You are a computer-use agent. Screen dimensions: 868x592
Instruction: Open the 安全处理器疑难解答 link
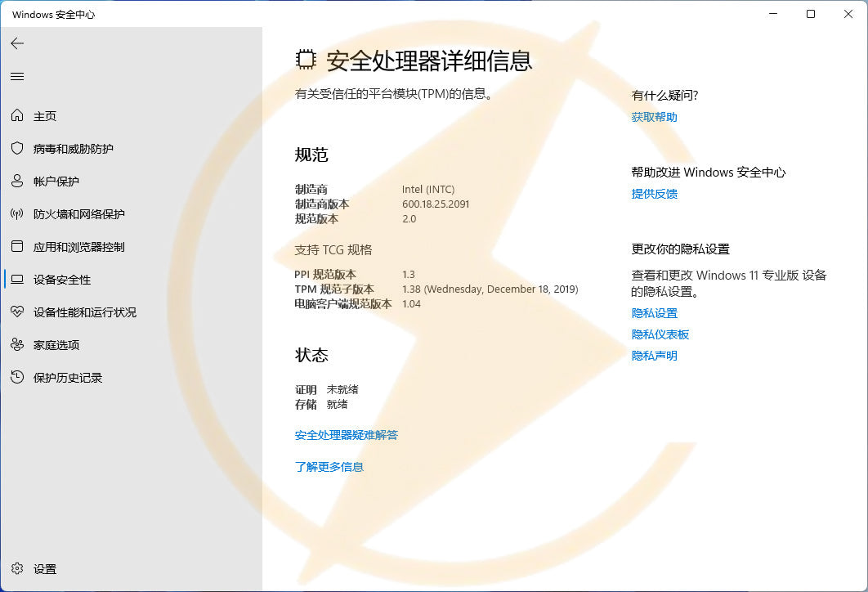click(x=347, y=435)
